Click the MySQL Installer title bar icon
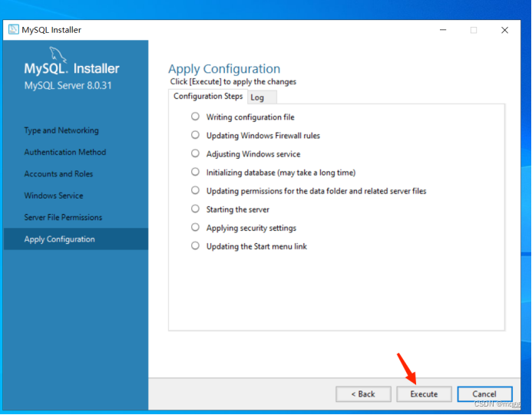Image resolution: width=532 pixels, height=415 pixels. pos(14,29)
